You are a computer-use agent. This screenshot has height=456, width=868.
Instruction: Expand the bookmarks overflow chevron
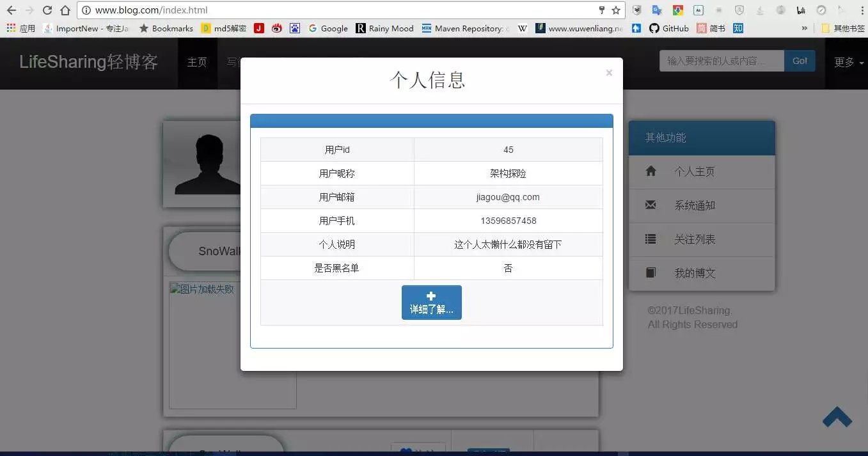[805, 28]
